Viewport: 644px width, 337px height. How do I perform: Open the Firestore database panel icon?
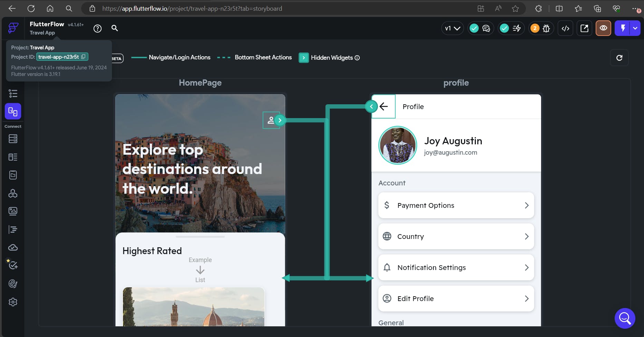(x=13, y=139)
